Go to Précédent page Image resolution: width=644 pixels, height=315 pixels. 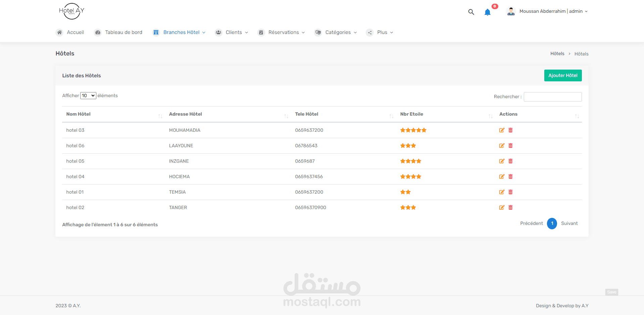[x=532, y=224]
